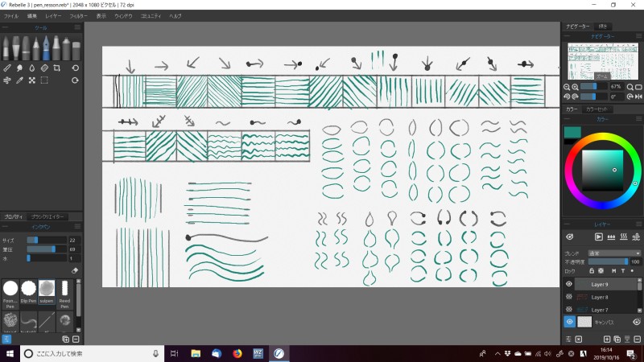Open the 表示 menu
Viewport: 644px width, 362px height.
[x=101, y=16]
